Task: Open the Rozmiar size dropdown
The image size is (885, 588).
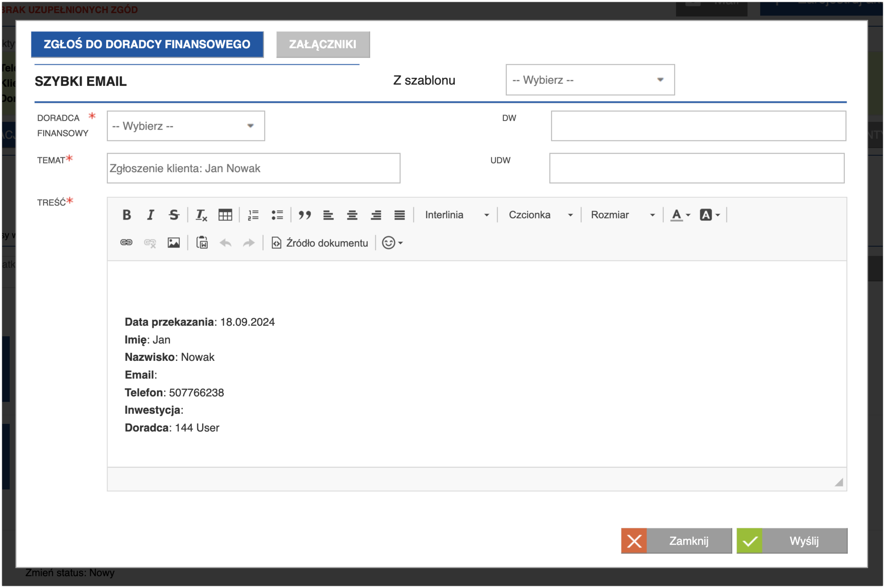Action: click(622, 215)
